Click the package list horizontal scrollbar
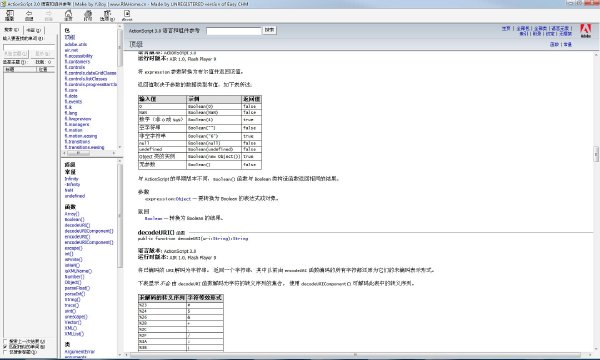 coord(90,153)
